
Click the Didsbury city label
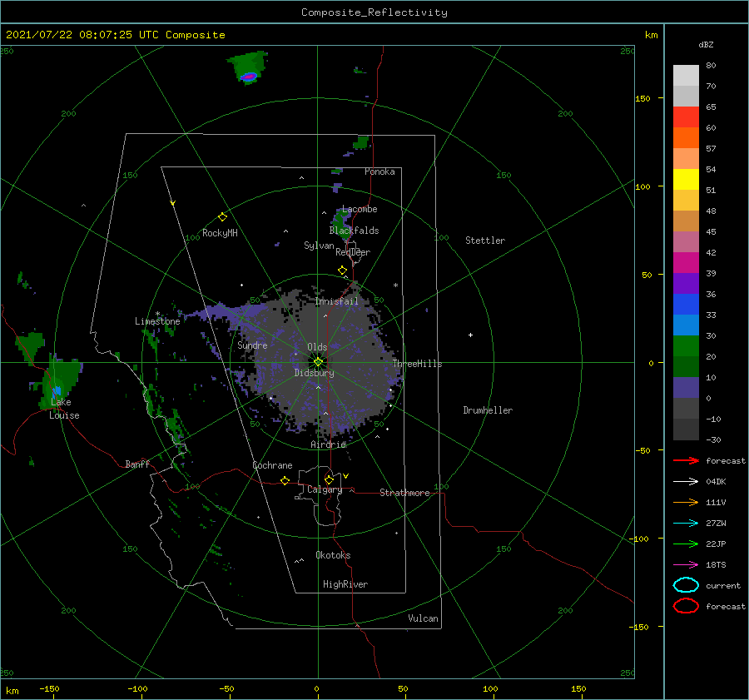pos(315,373)
